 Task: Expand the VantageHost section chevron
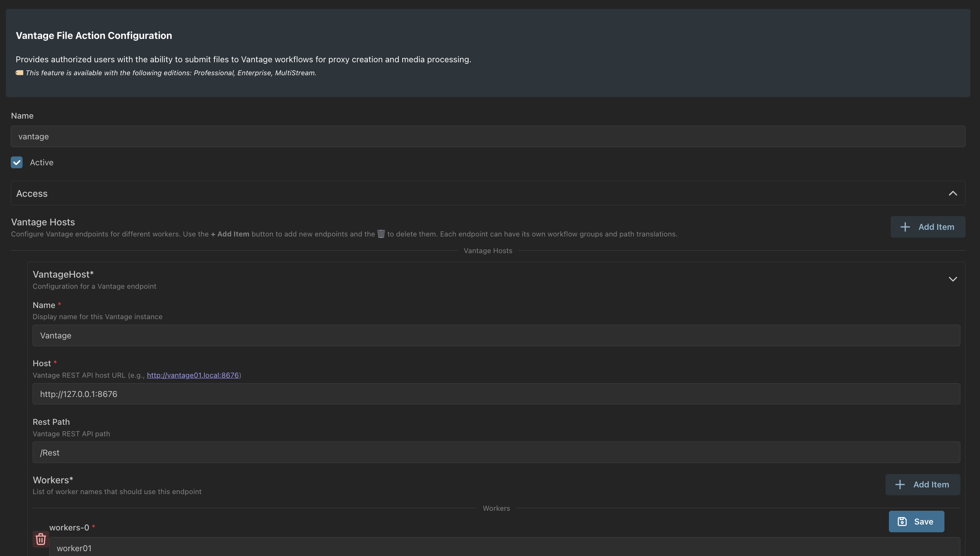click(953, 279)
